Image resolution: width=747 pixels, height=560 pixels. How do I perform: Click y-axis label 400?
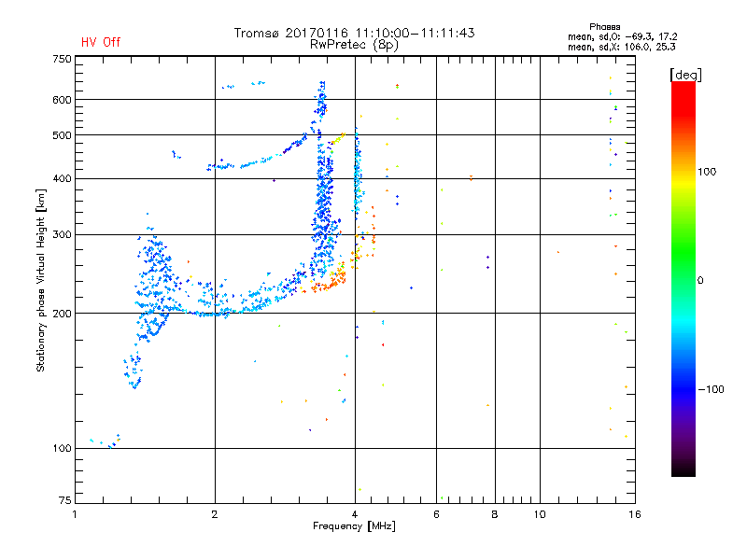62,178
